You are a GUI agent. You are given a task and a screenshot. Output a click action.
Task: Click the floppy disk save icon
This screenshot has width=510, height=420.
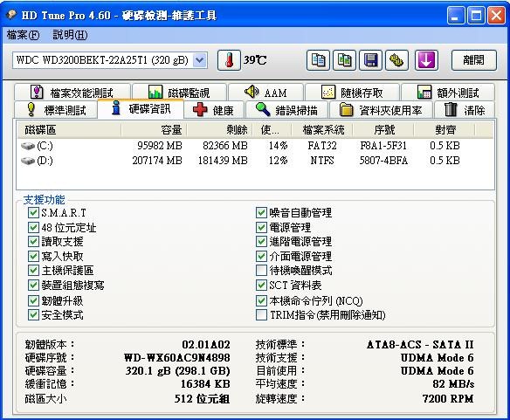pyautogui.click(x=370, y=60)
